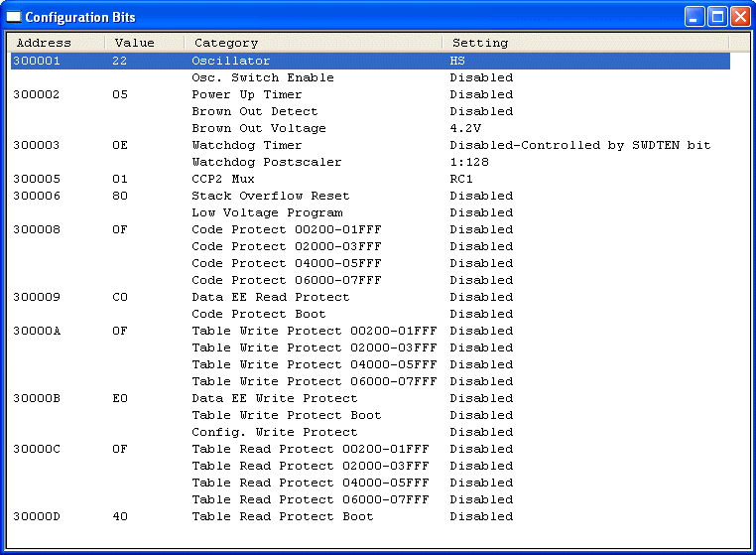Click address 30000D
This screenshot has height=555, width=756.
[37, 517]
